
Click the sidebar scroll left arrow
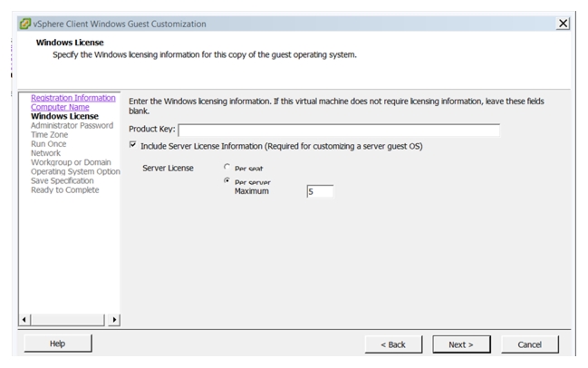(24, 320)
